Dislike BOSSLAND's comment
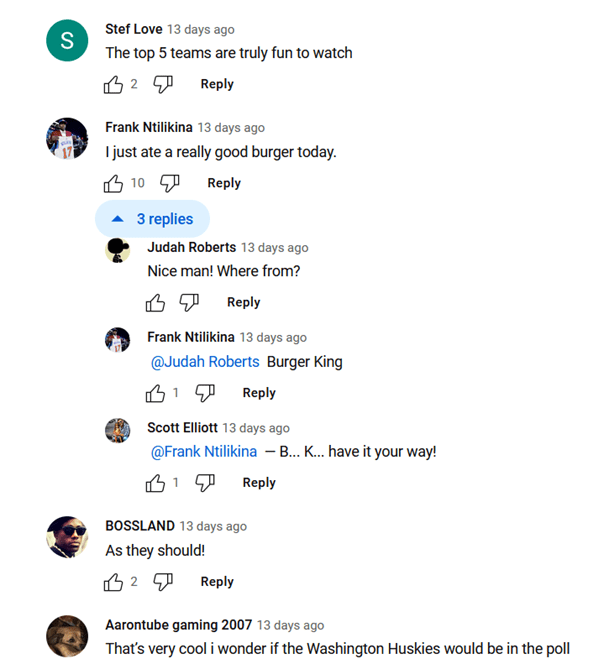The height and width of the screenshot is (669, 611). click(x=163, y=582)
